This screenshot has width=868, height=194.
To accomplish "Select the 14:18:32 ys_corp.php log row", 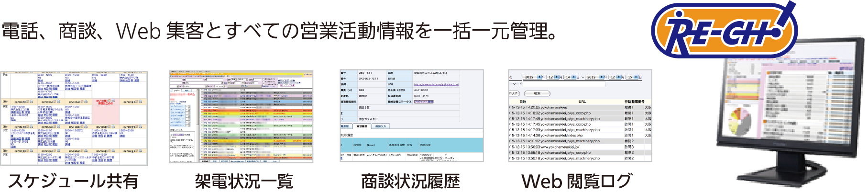I will click(x=580, y=113).
